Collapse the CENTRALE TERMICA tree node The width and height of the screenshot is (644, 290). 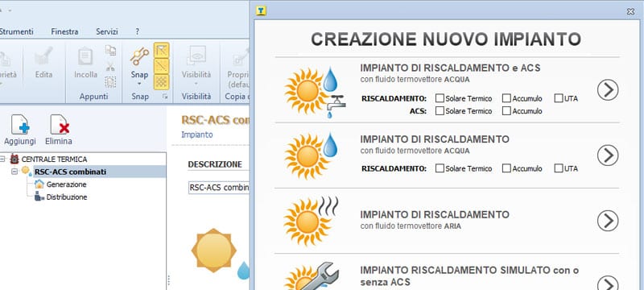coord(3,159)
